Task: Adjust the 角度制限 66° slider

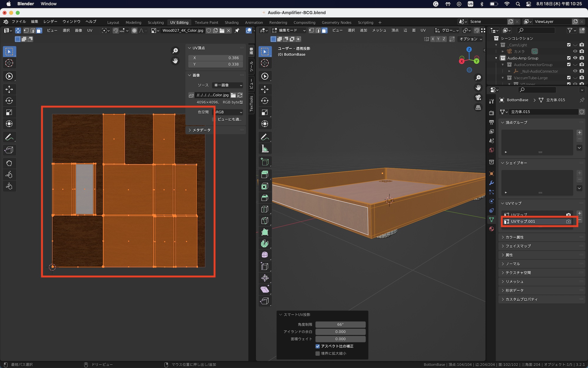Action: [x=340, y=324]
